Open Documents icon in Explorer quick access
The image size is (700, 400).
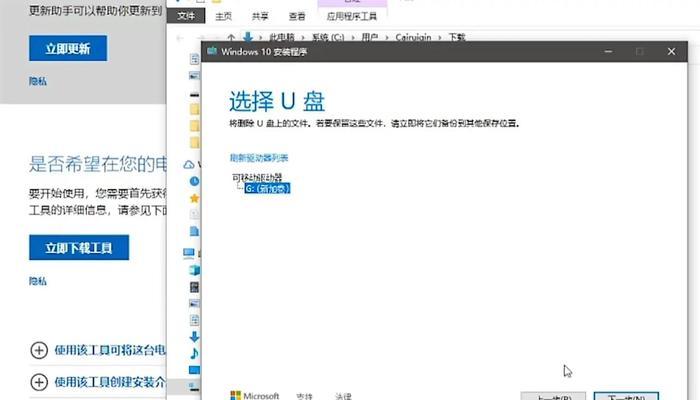tap(194, 59)
